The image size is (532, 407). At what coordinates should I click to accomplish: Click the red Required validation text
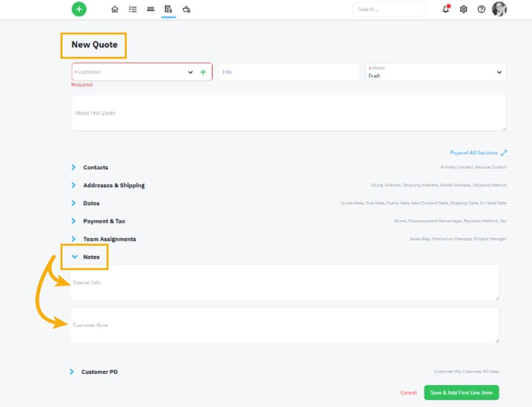pos(82,84)
